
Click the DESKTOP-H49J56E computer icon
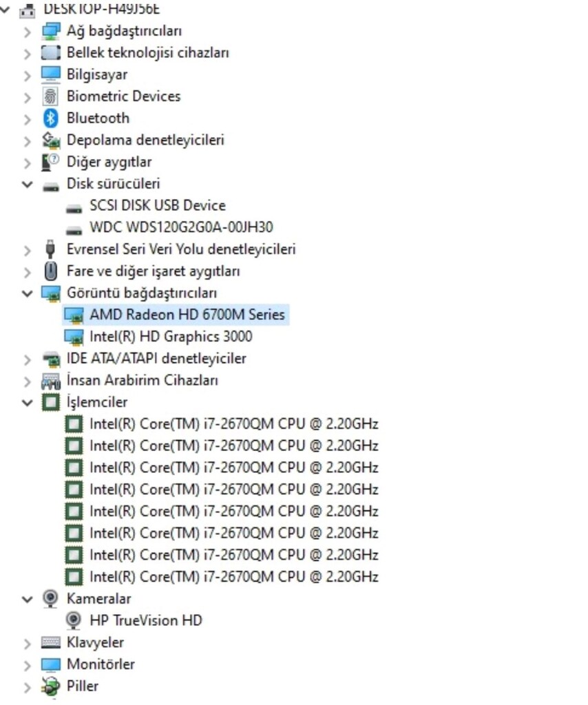click(28, 10)
